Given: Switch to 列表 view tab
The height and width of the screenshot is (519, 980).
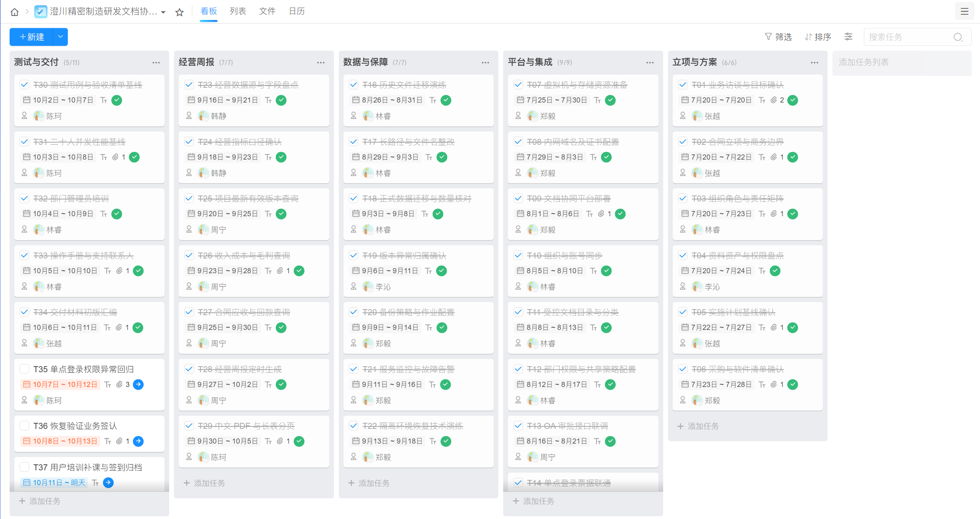Looking at the screenshot, I should tap(238, 11).
